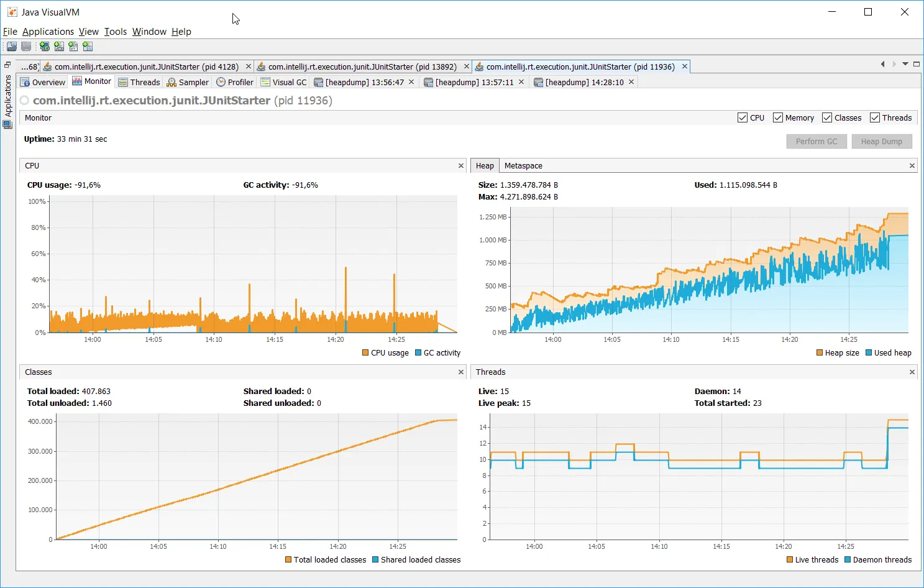Open the Profiler tab

(x=235, y=82)
